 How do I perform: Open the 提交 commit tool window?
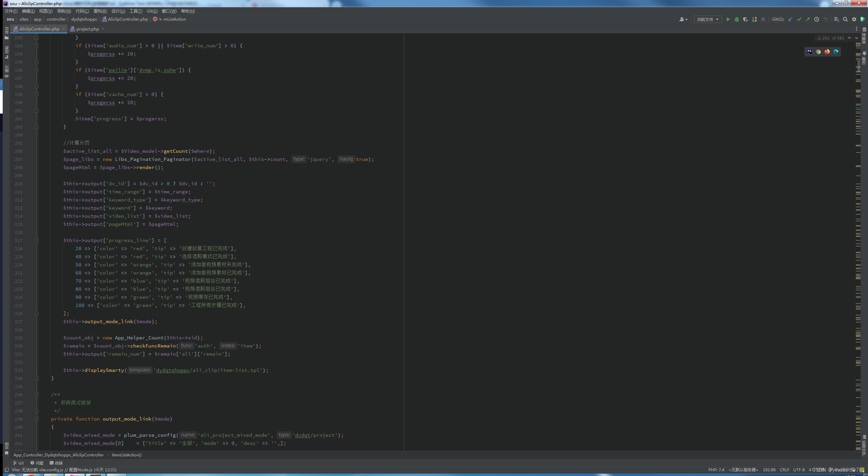pos(6,71)
